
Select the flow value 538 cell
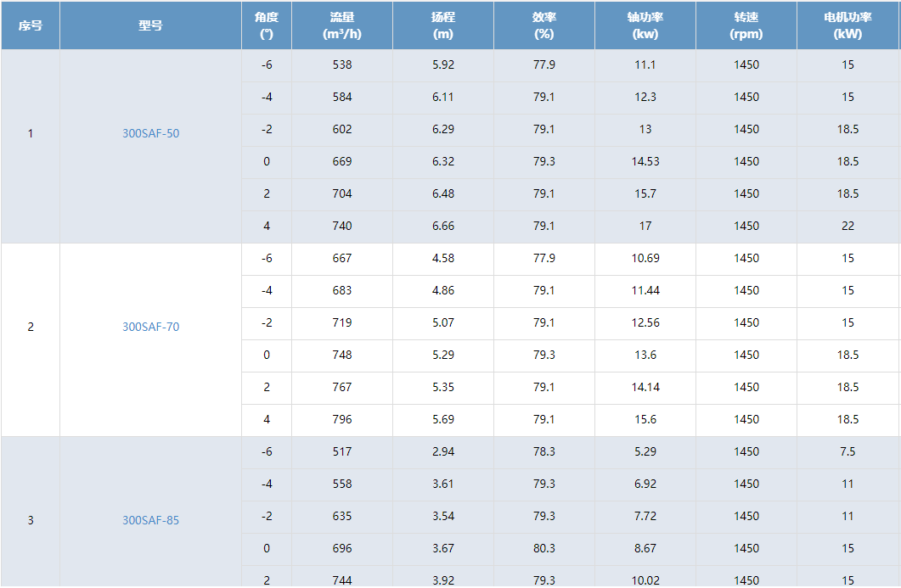342,64
